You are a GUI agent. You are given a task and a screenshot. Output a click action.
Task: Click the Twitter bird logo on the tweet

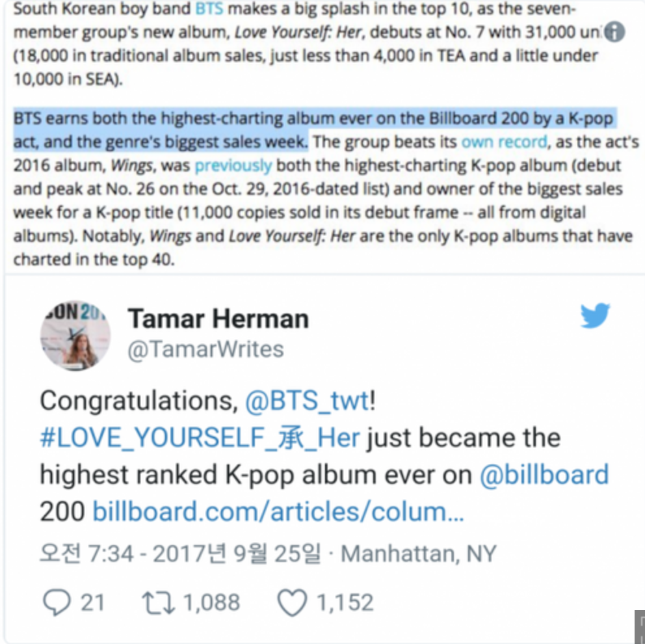tap(596, 317)
